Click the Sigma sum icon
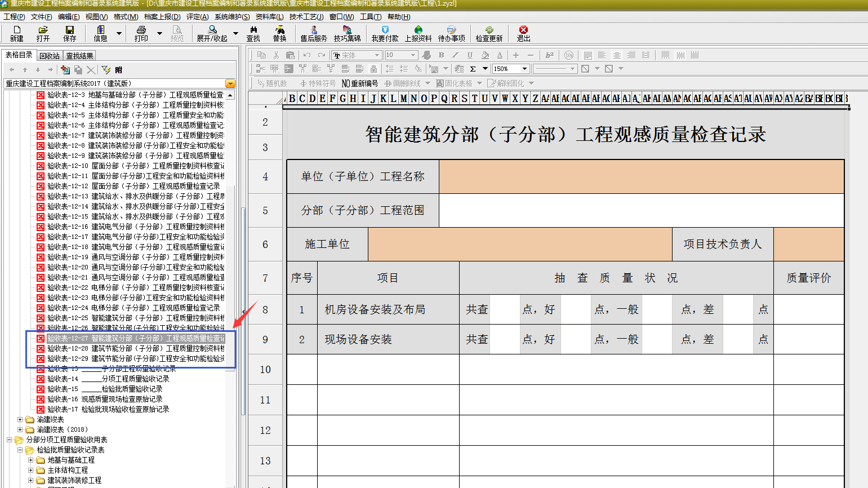Image resolution: width=868 pixels, height=488 pixels. (x=473, y=69)
